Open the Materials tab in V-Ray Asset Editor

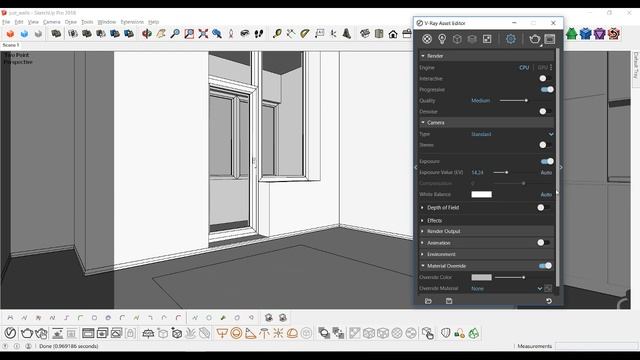(x=427, y=39)
